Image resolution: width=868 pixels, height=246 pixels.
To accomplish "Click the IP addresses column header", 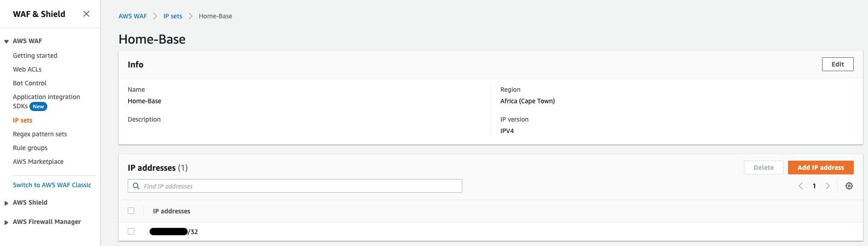I will point(171,211).
